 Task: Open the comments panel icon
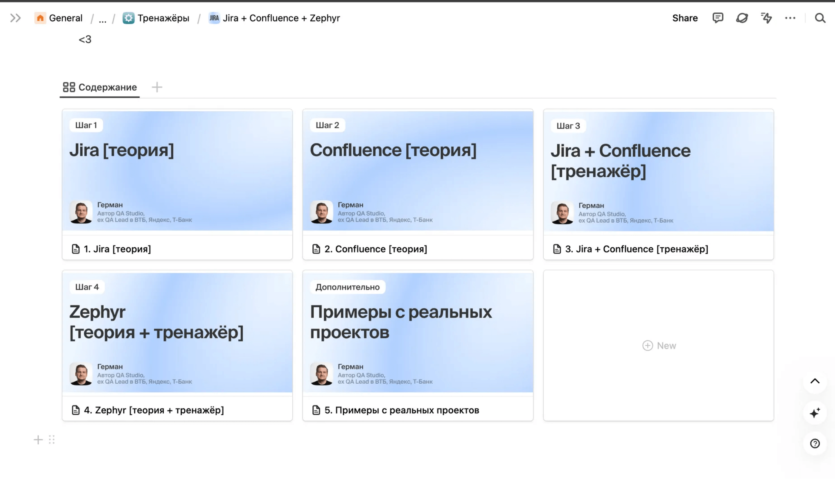pos(717,18)
